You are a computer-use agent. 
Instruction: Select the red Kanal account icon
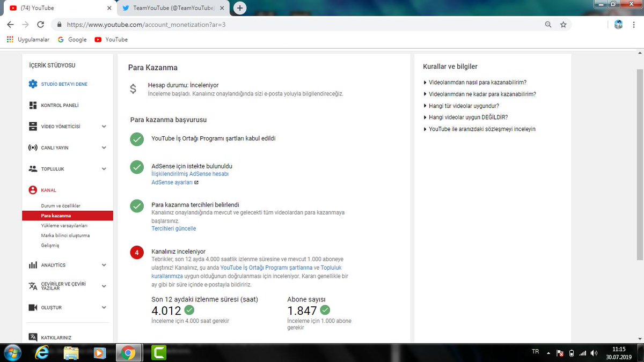tap(33, 190)
